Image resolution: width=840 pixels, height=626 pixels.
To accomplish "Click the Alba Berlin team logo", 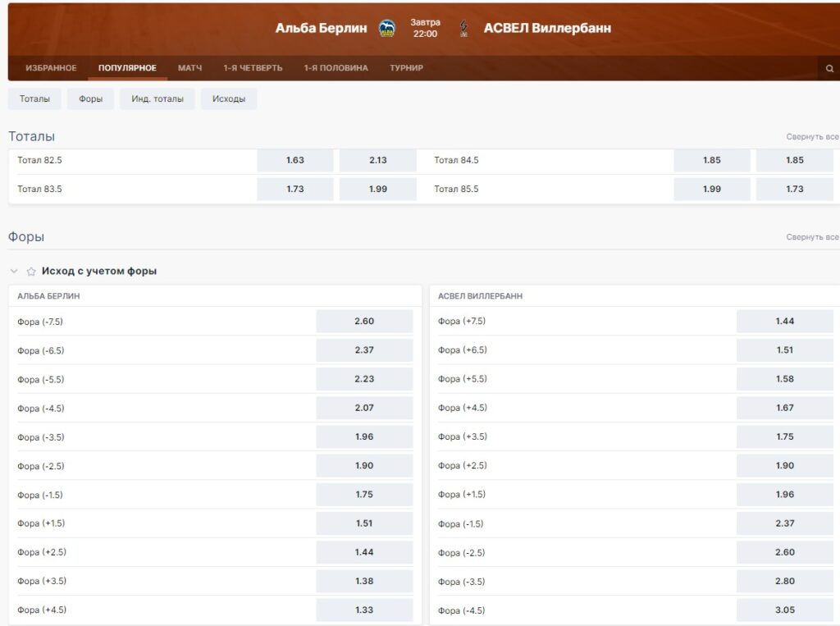I will [387, 28].
